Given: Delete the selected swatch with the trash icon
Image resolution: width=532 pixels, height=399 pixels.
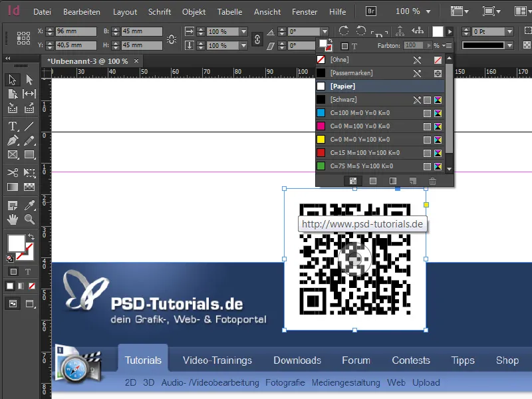Looking at the screenshot, I should click(432, 181).
